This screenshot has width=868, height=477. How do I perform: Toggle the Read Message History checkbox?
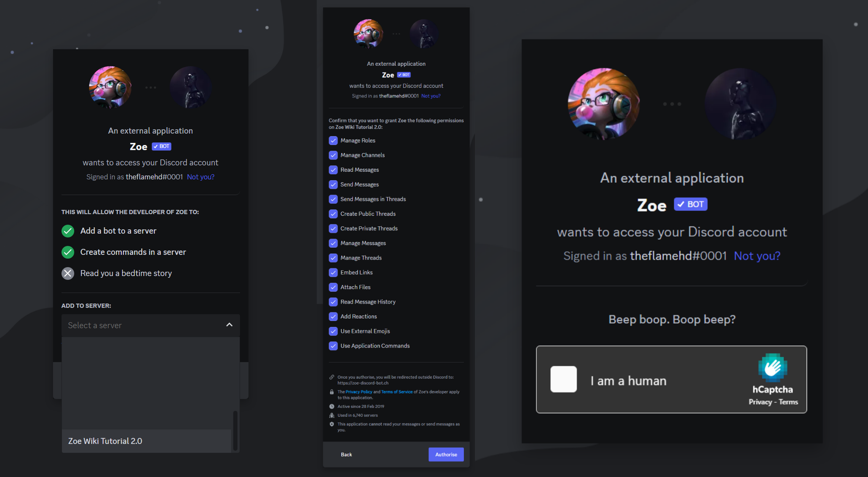(x=332, y=301)
